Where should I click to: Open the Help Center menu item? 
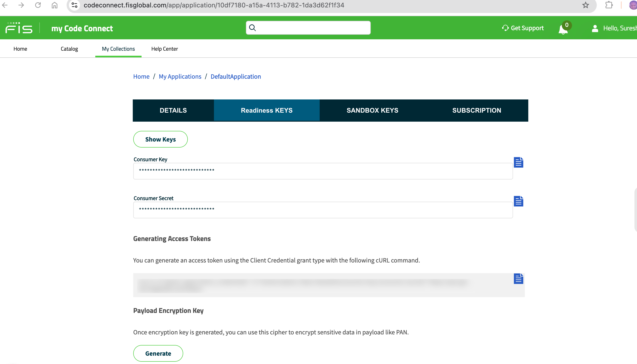pos(164,49)
